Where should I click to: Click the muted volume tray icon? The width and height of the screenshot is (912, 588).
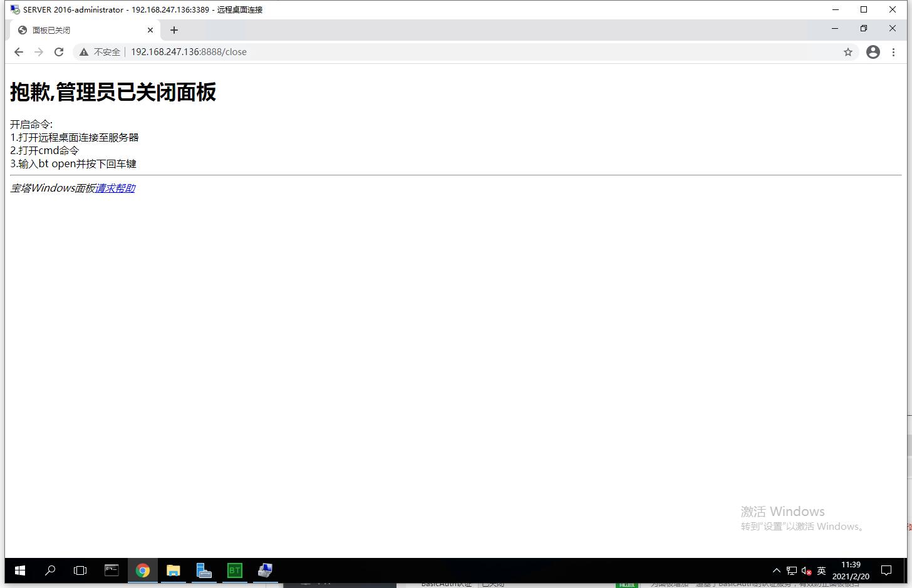[807, 570]
